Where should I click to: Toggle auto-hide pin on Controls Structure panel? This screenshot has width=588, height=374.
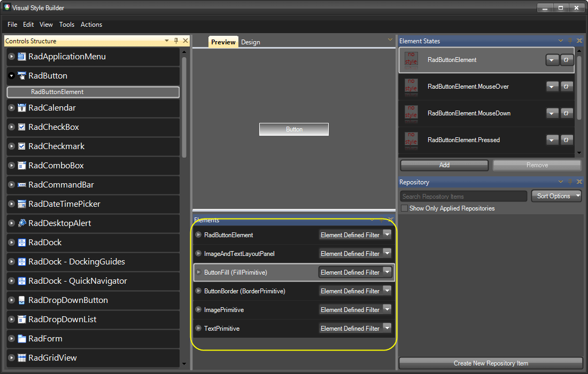(x=175, y=41)
